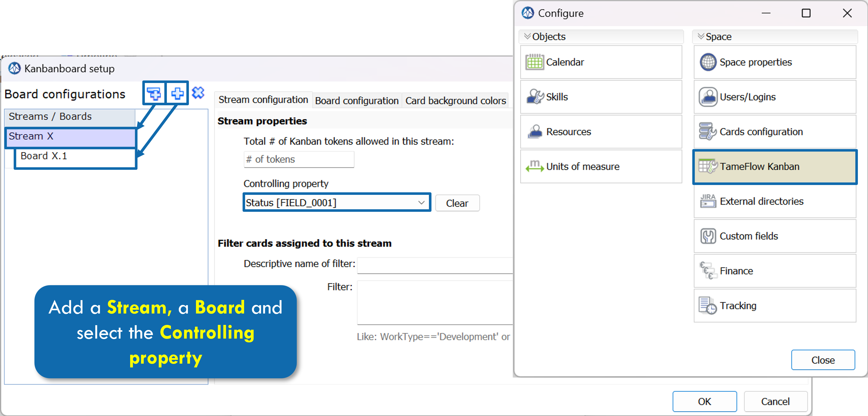The image size is (868, 416).
Task: Click the Streams / Boards column header
Action: tap(70, 117)
